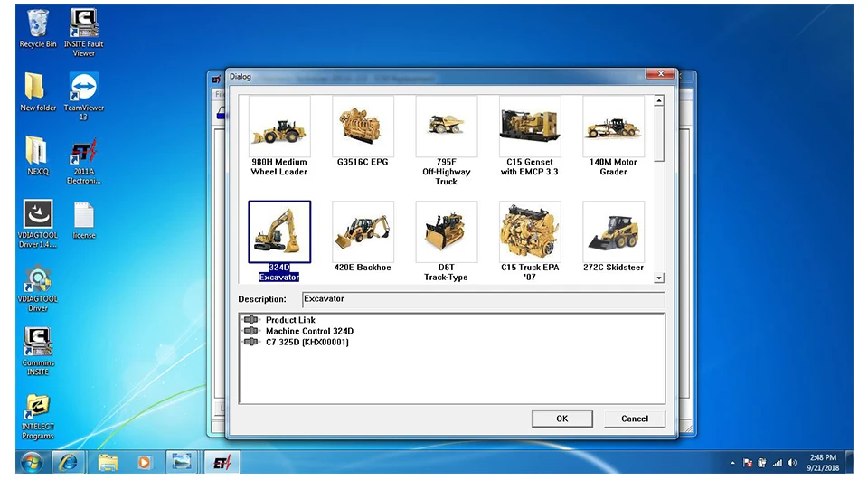This screenshot has width=868, height=480.
Task: Click the Description text field
Action: pos(483,299)
